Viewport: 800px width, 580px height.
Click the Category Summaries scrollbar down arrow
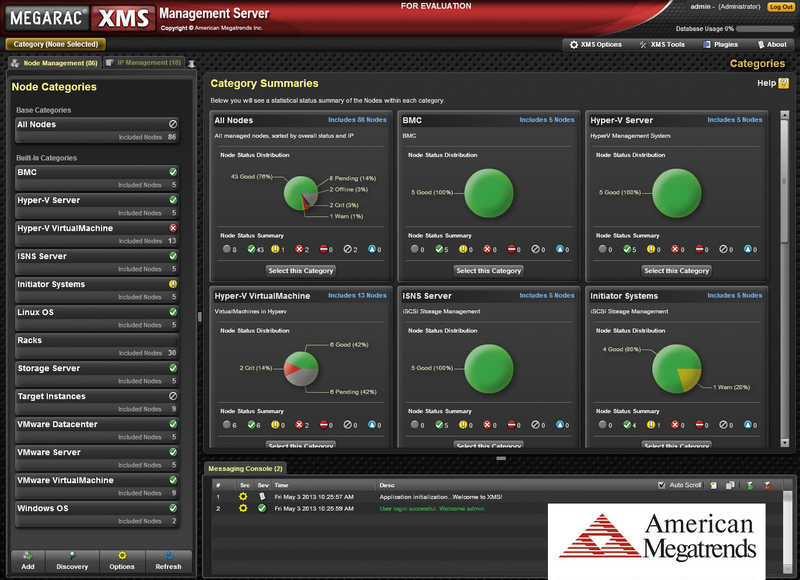[785, 443]
